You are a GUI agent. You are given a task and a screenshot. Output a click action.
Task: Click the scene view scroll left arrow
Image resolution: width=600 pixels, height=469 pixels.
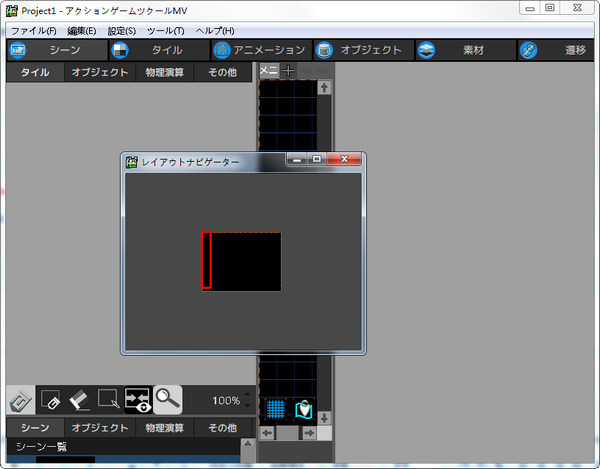point(267,433)
